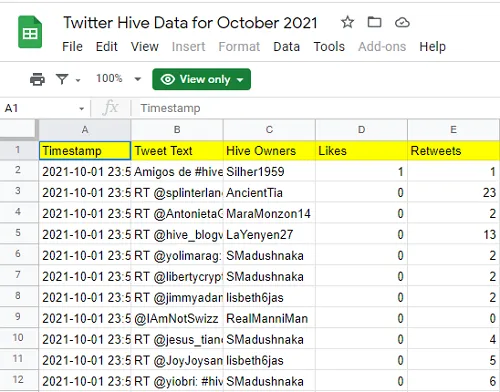Image resolution: width=500 pixels, height=392 pixels.
Task: Click the Retweets header cell
Action: [454, 151]
